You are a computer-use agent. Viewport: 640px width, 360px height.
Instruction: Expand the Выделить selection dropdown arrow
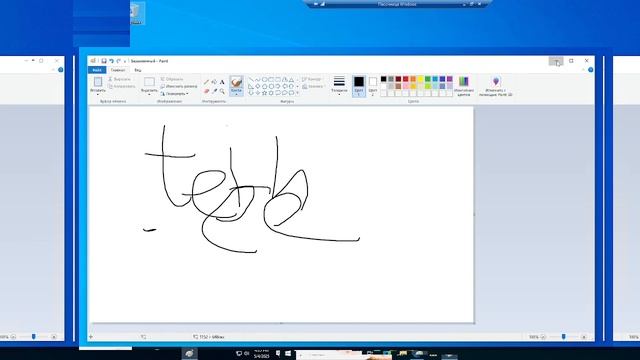coord(149,95)
